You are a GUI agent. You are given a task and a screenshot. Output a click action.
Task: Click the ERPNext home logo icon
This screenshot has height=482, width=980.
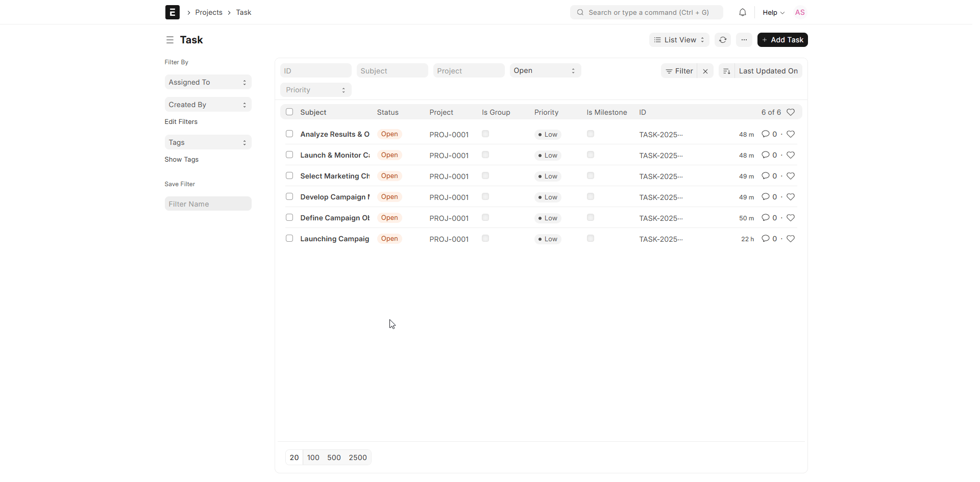coord(172,12)
